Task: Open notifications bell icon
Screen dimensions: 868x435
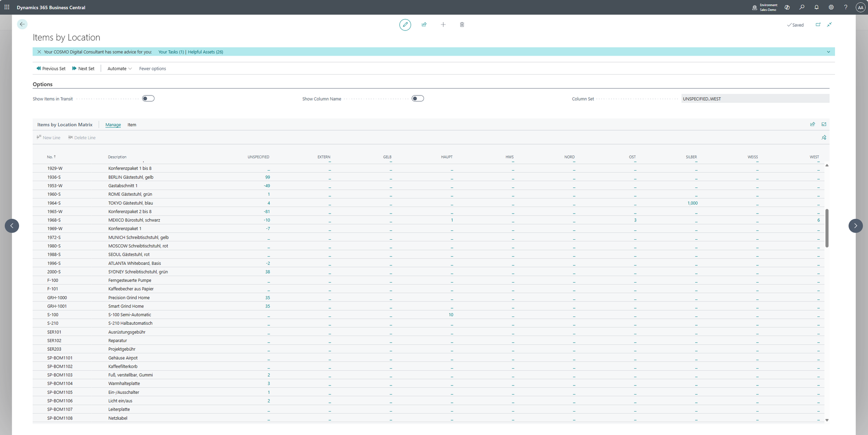Action: click(x=816, y=7)
